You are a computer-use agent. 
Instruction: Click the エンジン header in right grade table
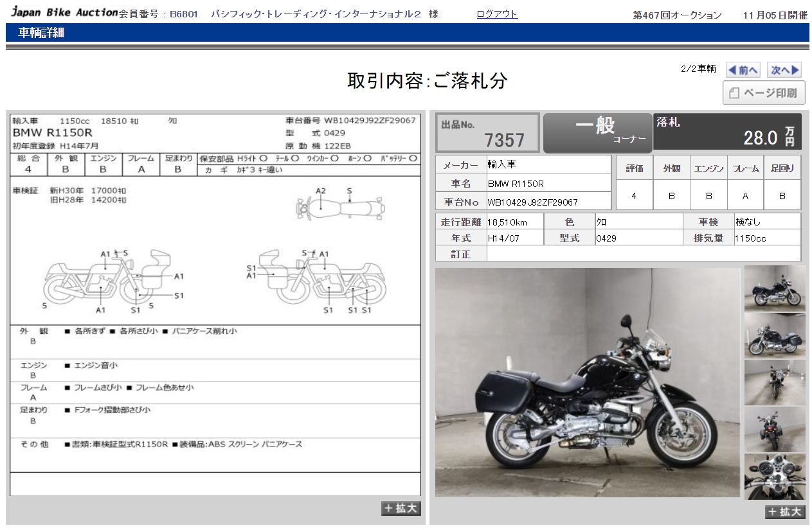click(708, 168)
